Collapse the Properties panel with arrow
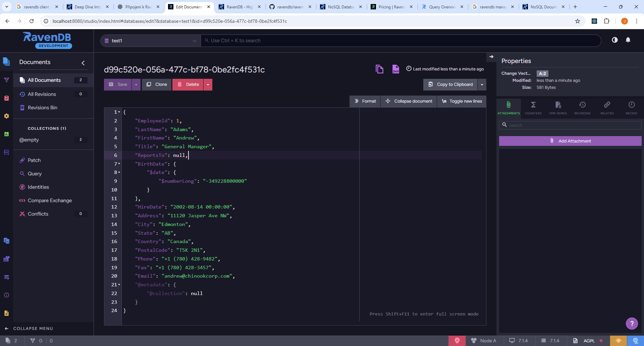This screenshot has height=346, width=644. click(x=491, y=57)
